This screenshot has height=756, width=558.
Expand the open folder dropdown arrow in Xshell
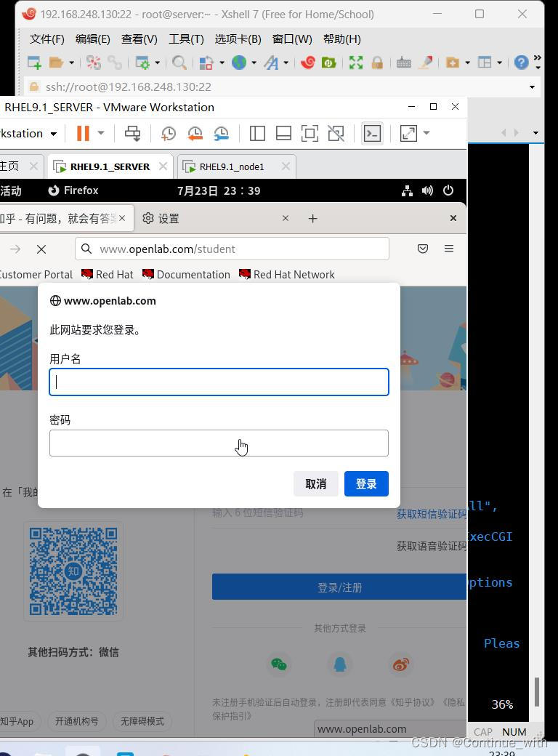[x=71, y=63]
